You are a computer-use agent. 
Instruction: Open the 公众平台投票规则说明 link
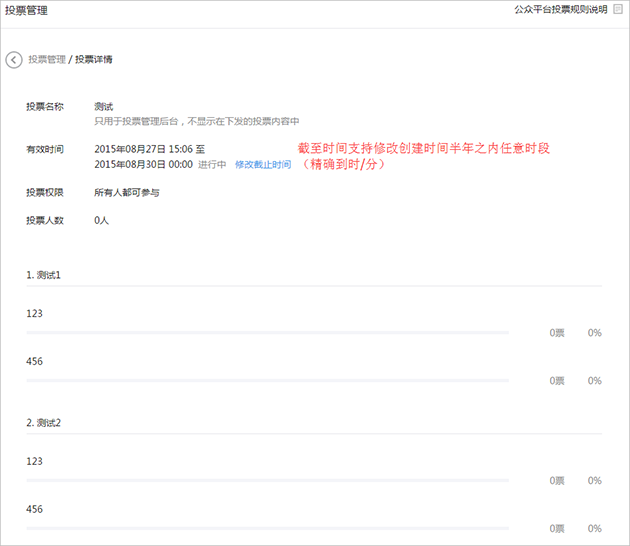click(560, 9)
